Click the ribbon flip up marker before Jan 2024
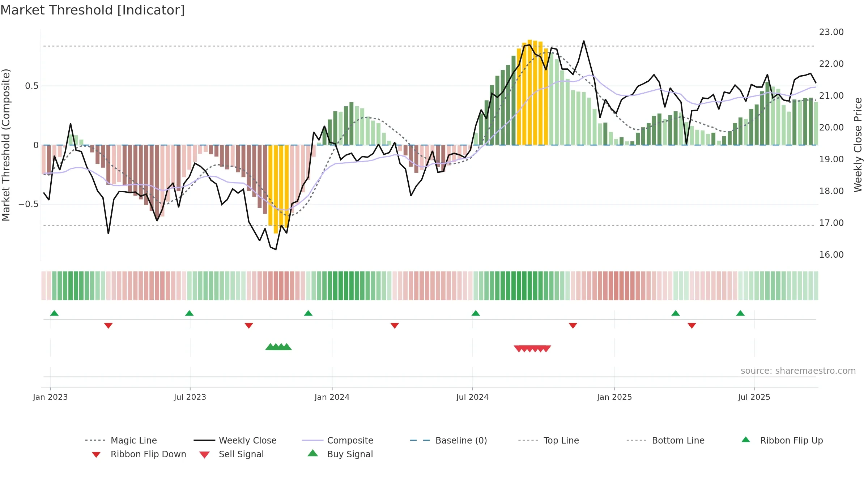 click(308, 313)
